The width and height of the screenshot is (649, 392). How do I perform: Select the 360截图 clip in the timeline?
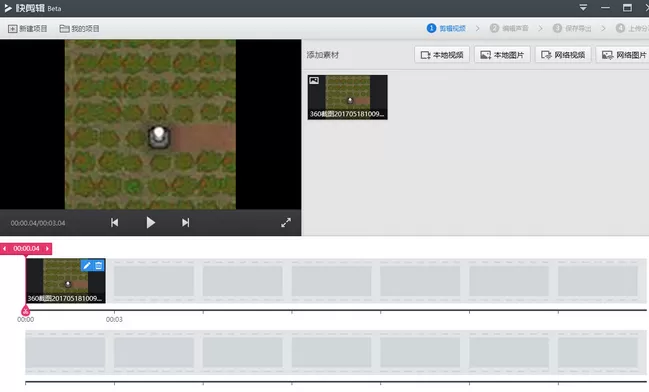tap(65, 281)
